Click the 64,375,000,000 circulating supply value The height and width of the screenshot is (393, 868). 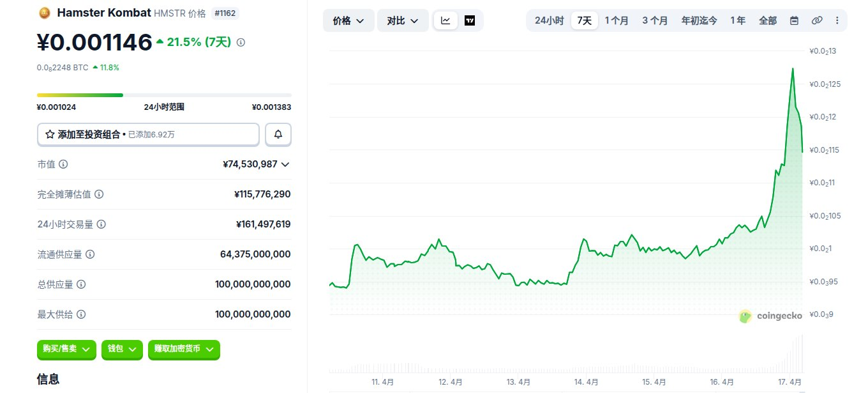point(255,254)
